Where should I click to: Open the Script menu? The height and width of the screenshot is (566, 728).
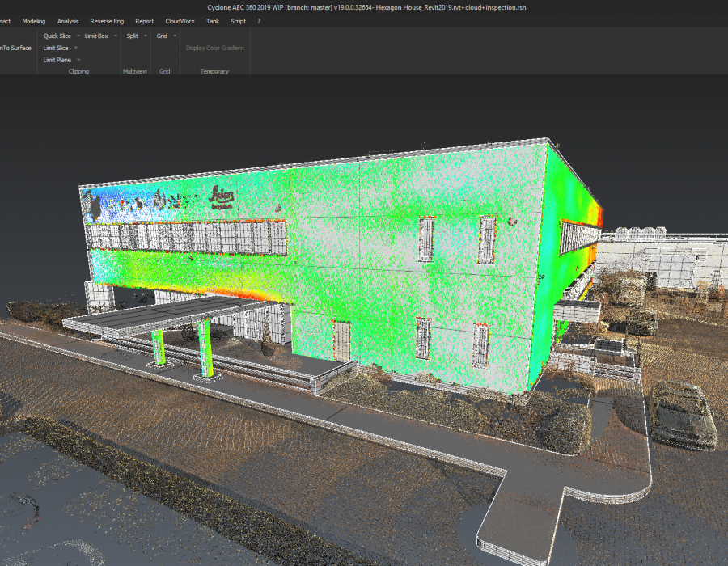(238, 21)
